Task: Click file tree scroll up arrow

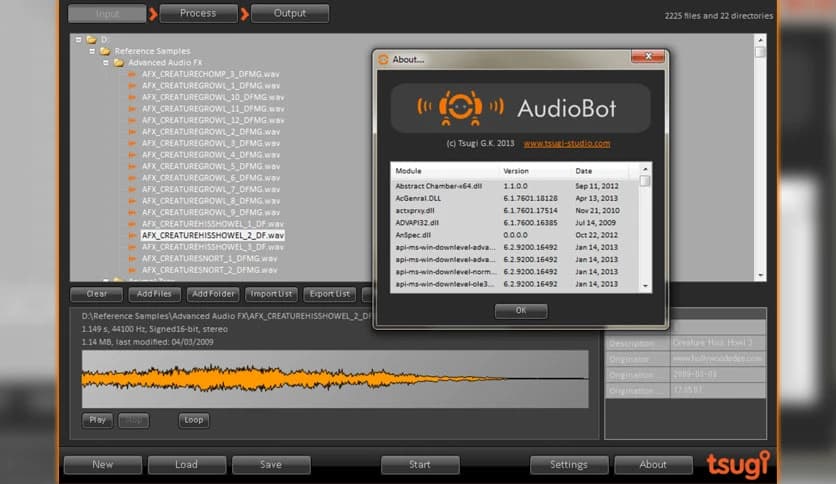Action: point(760,40)
